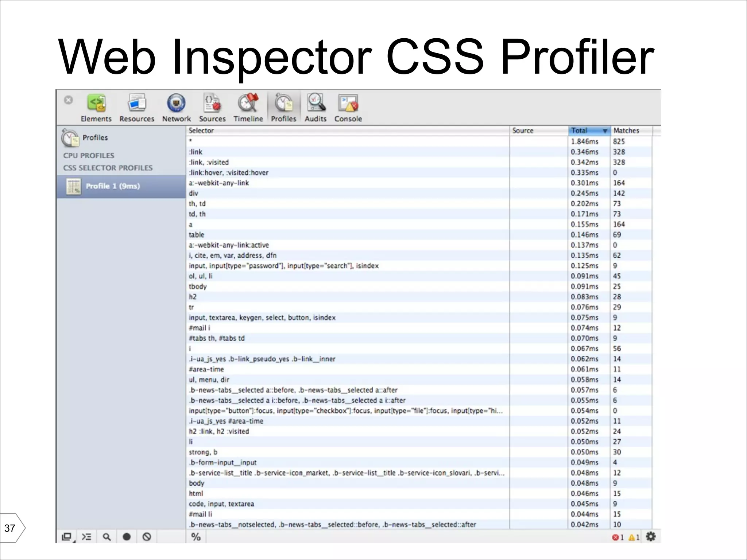Start recording with the record dot button
The width and height of the screenshot is (747, 560).
[x=127, y=537]
